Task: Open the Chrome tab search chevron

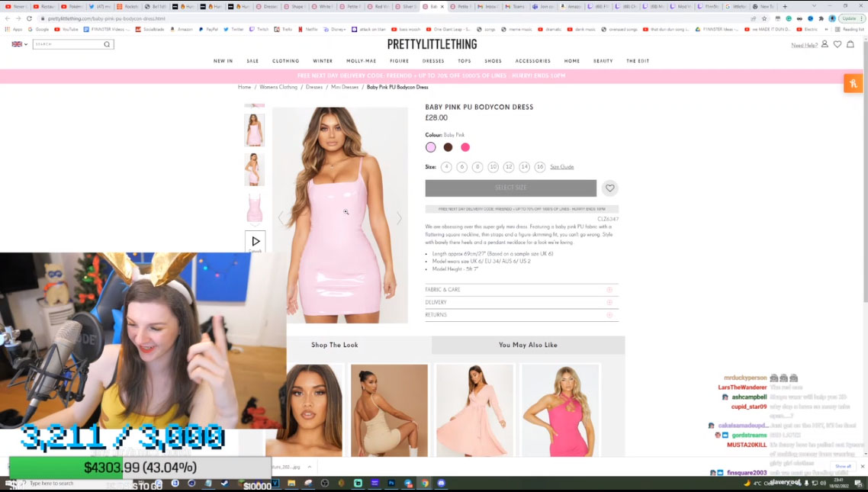Action: (813, 7)
